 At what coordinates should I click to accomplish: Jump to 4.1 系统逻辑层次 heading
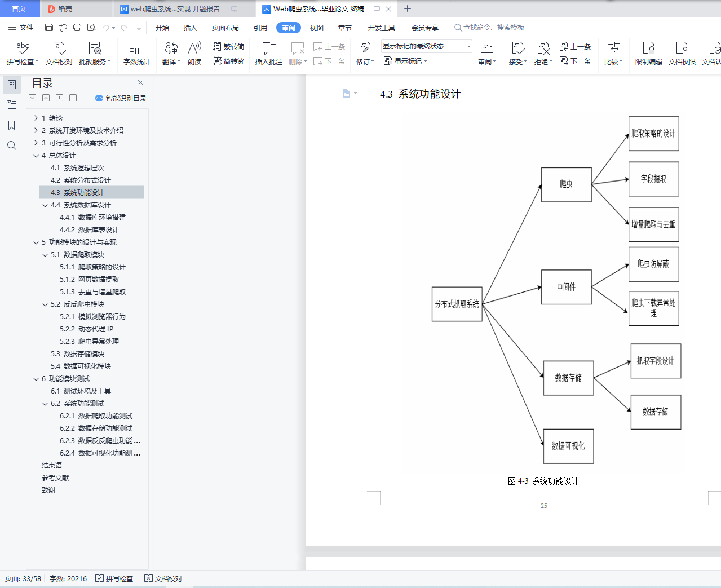coord(77,168)
